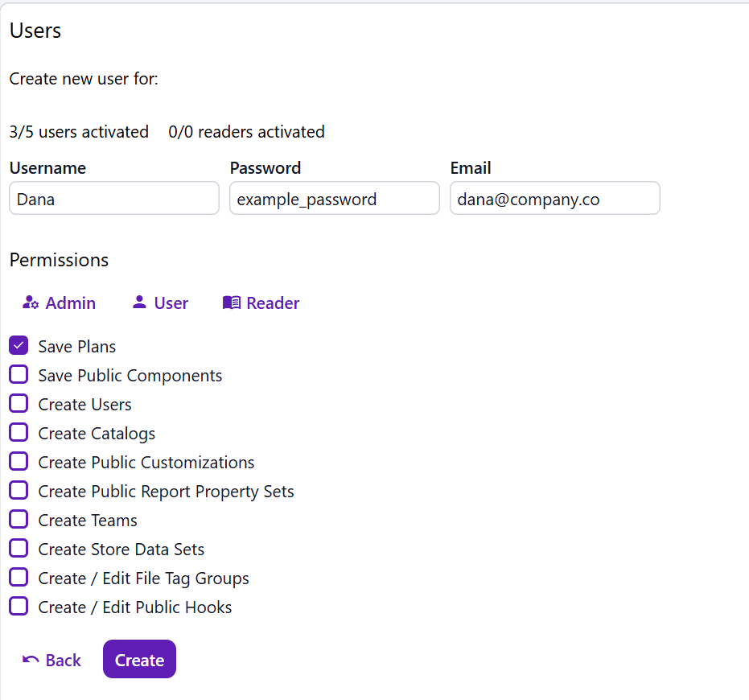
Task: Tick the Create Catalogs checkbox
Action: coord(19,433)
